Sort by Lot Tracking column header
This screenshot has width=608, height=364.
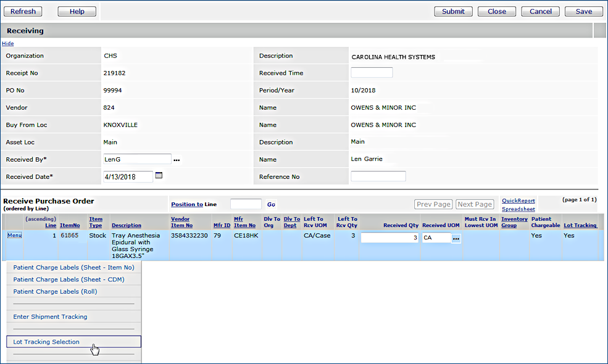[x=580, y=226]
